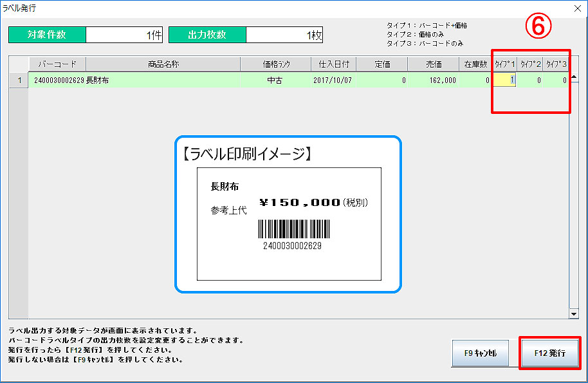The image size is (588, 383).
Task: Click the バーコード column header
Action: pos(57,64)
